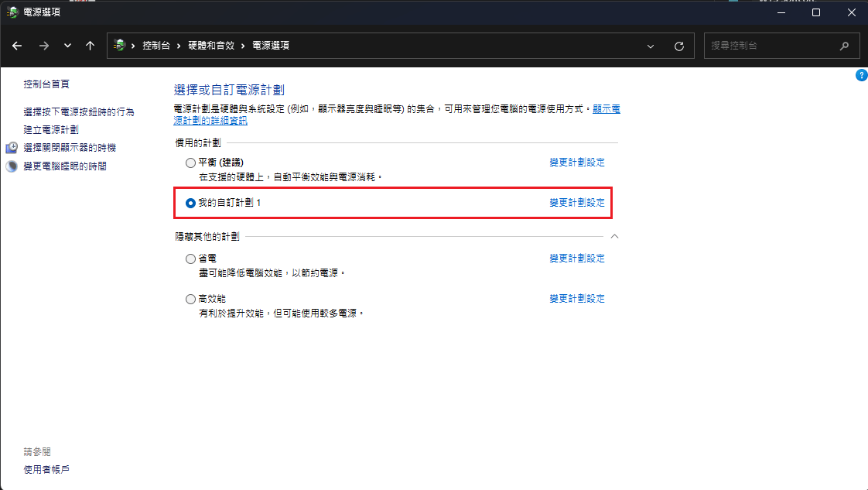The height and width of the screenshot is (490, 868).
Task: Click the forward navigation arrow
Action: [44, 46]
